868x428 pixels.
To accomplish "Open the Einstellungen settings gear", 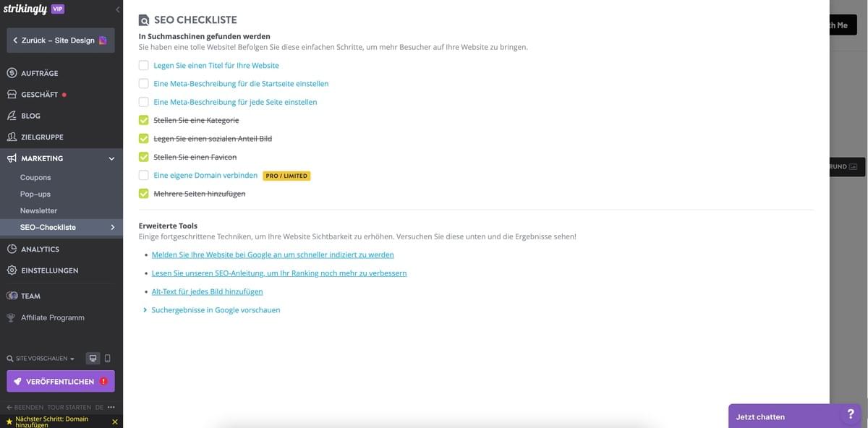I will [x=12, y=270].
